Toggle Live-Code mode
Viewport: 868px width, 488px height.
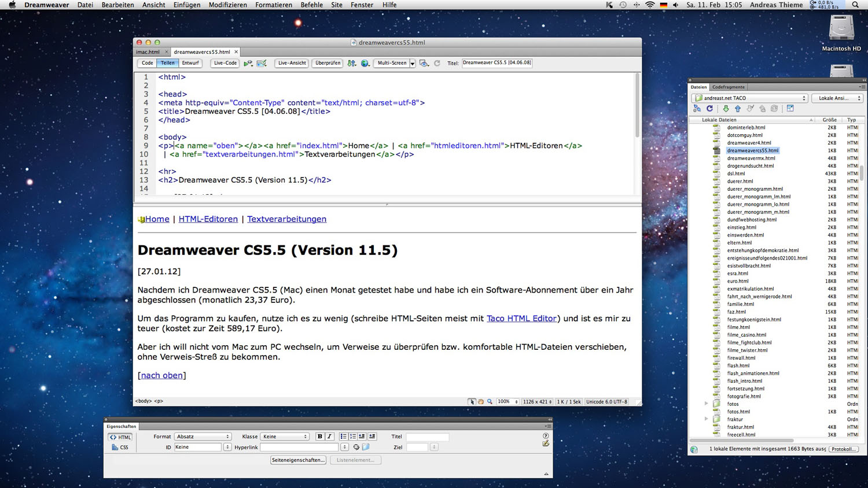point(225,63)
